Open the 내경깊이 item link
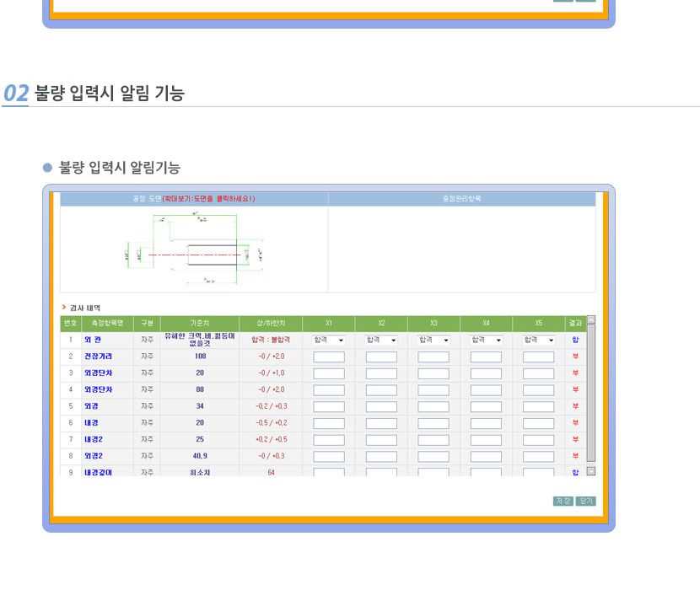 point(98,473)
